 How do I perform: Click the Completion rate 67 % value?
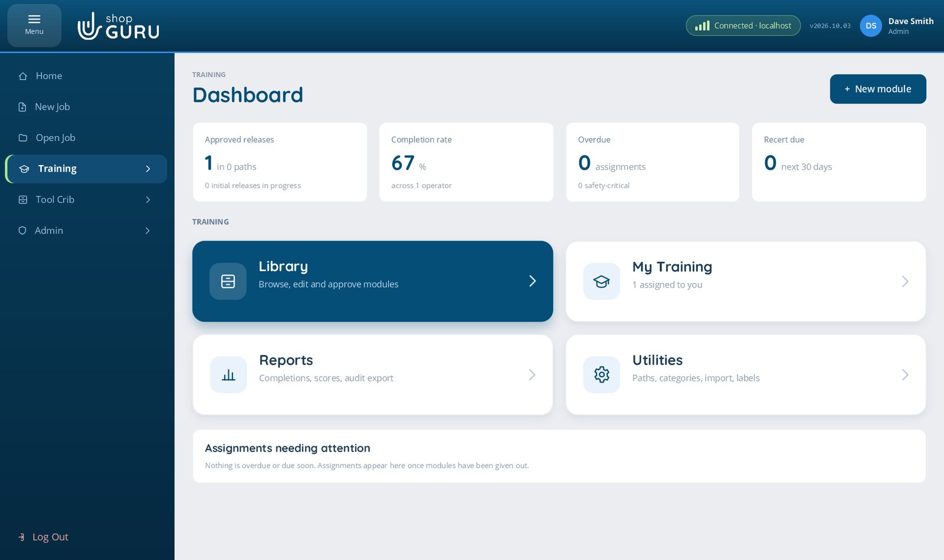[x=408, y=163]
